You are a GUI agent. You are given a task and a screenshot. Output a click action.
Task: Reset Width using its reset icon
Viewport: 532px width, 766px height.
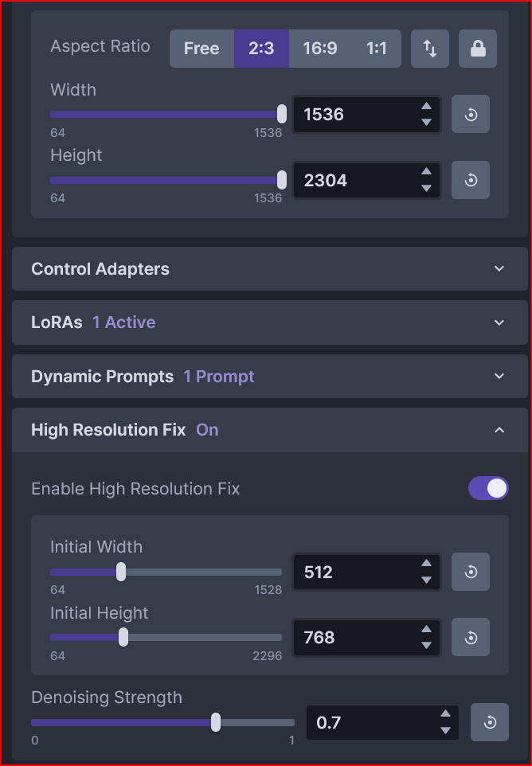tap(470, 114)
